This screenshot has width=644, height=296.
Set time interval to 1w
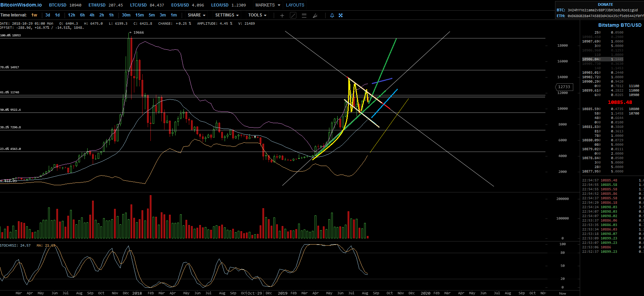click(x=34, y=15)
